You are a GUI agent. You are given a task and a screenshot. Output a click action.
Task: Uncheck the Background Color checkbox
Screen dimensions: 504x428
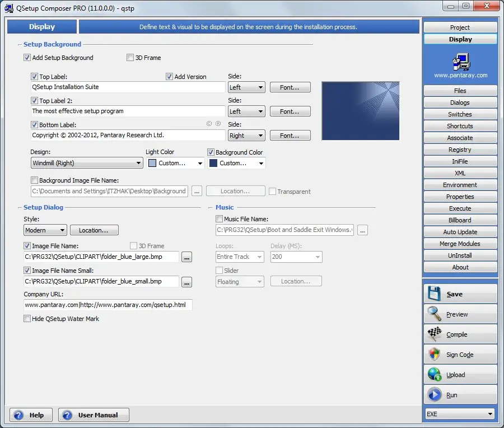point(211,152)
